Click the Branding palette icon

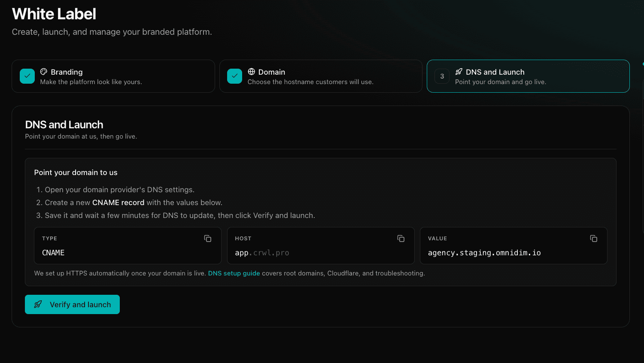click(44, 72)
